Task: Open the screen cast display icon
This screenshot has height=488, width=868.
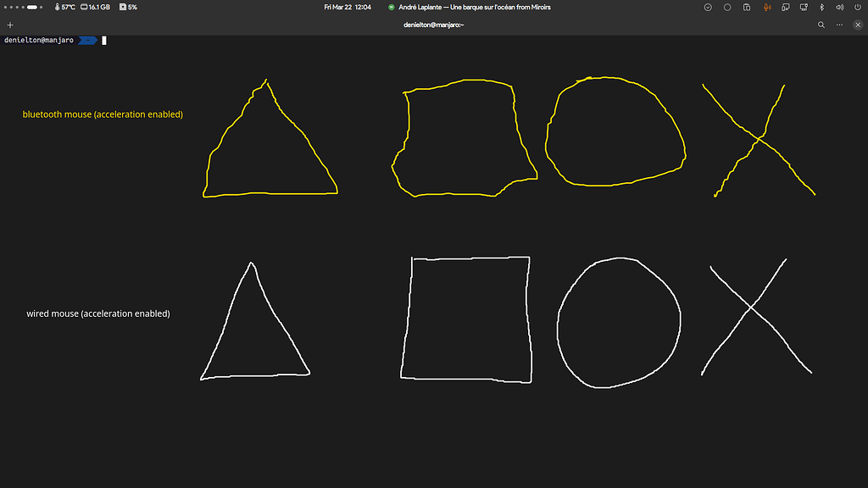Action: 785,7
